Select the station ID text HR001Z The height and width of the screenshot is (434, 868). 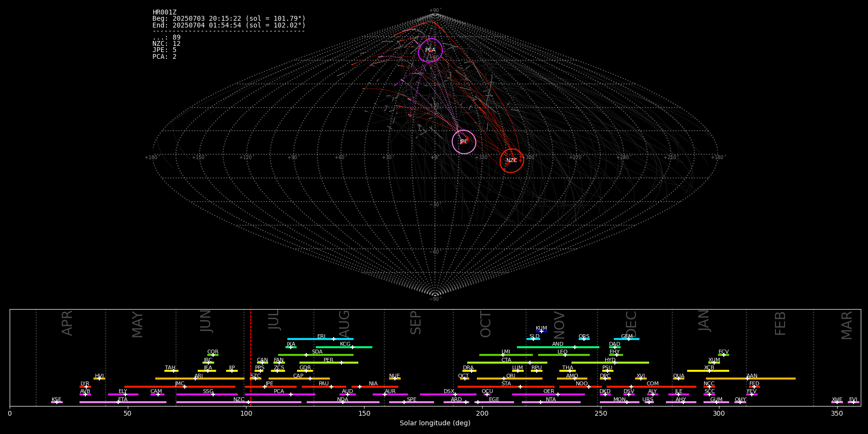164,13
